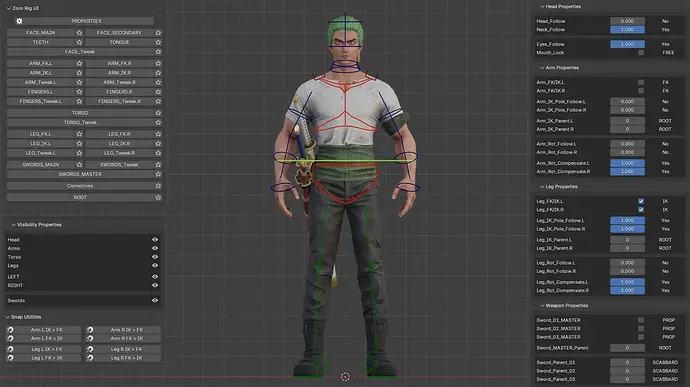Collapse the Zoro Rig UI panel
The image size is (690, 387).
click(8, 8)
